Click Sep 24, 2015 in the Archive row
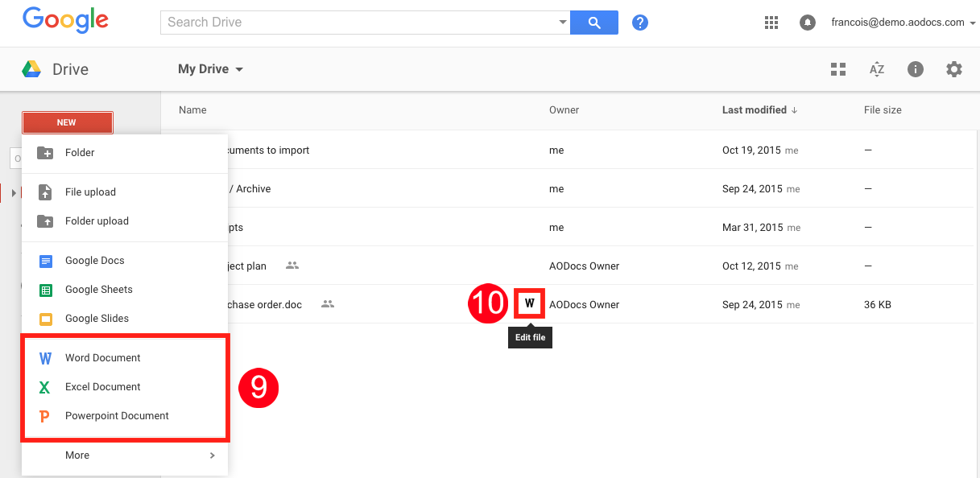 [x=752, y=189]
